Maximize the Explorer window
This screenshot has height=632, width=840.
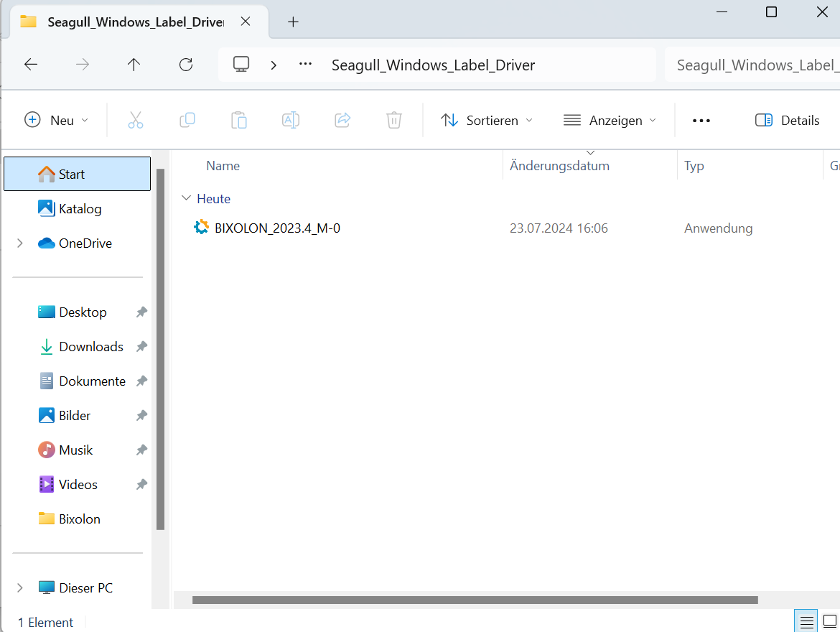[771, 11]
